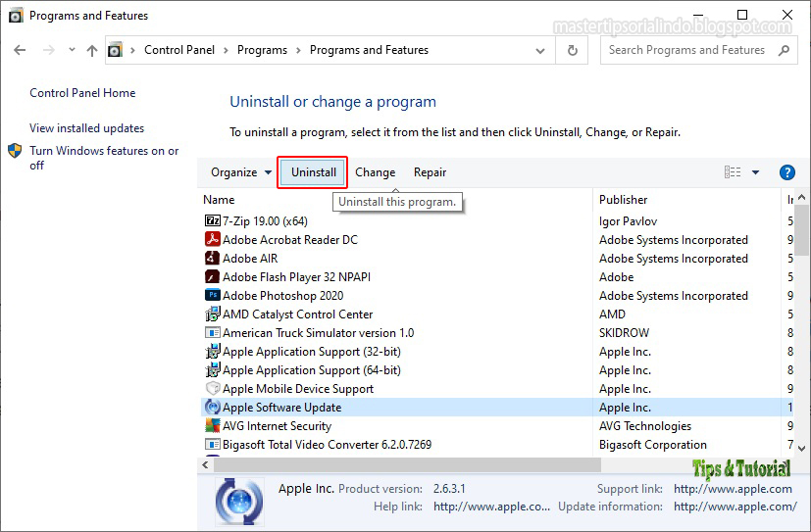
Task: Expand the address bar history dropdown
Action: tap(540, 51)
